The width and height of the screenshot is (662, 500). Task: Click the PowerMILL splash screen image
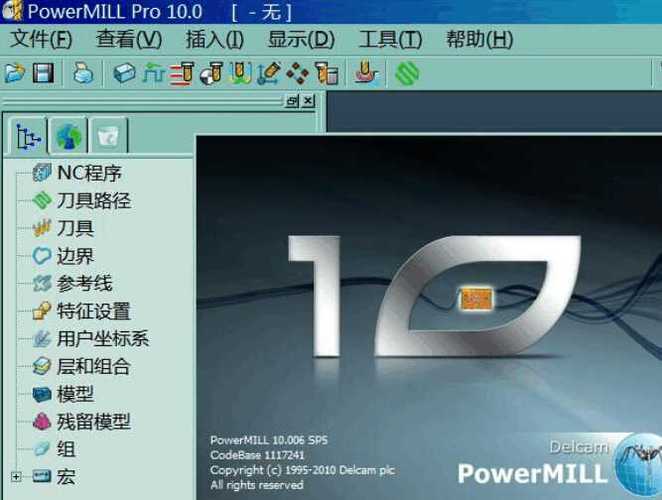pos(429,318)
